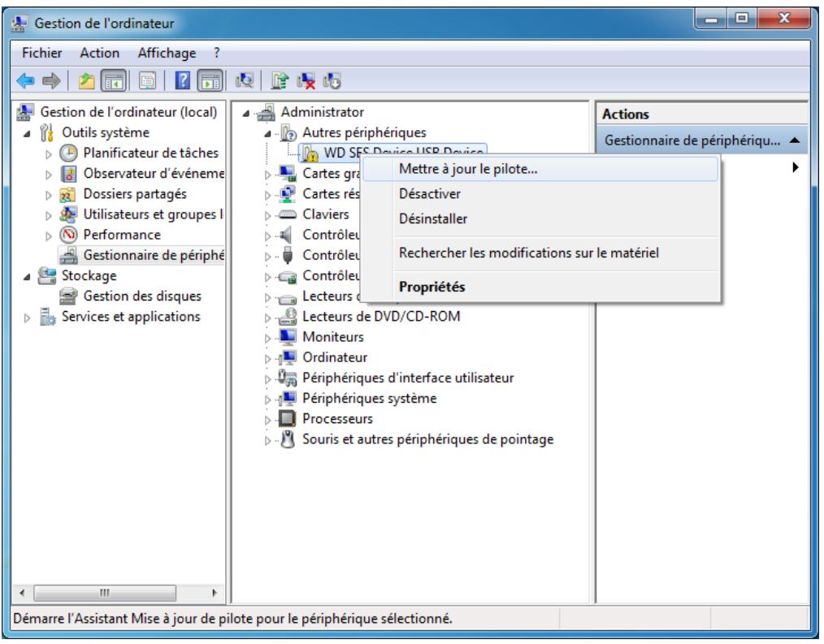Select the Lecteurs de DVD/CD-ROM disc icon
The height and width of the screenshot is (644, 824).
point(288,316)
